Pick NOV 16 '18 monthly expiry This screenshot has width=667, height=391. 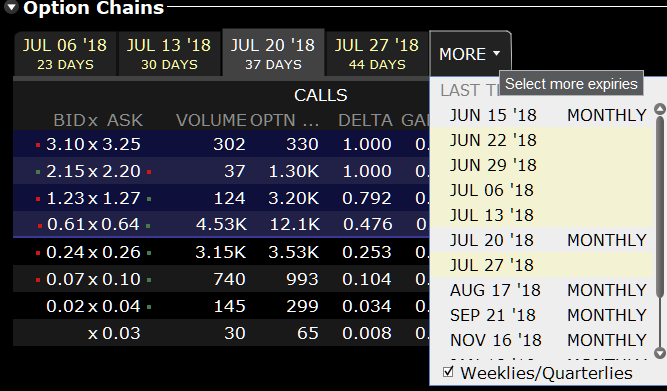tap(542, 340)
